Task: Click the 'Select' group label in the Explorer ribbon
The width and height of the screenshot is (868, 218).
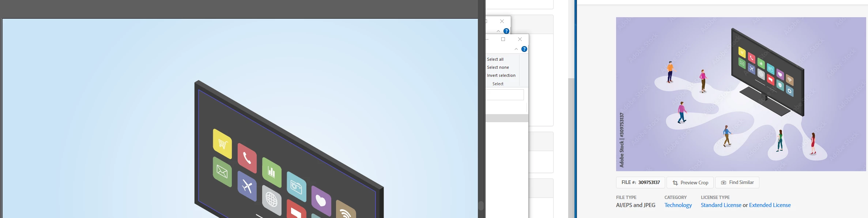Action: tap(498, 84)
